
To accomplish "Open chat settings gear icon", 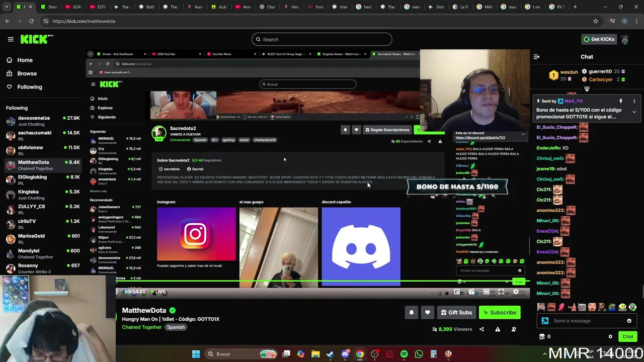I will [610, 337].
